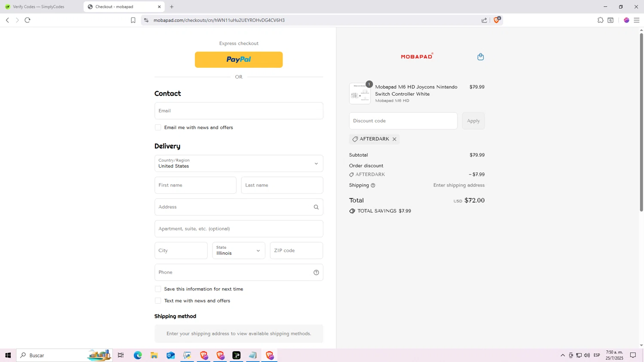The height and width of the screenshot is (362, 644).
Task: Check Text me with news and offers
Action: pyautogui.click(x=158, y=301)
